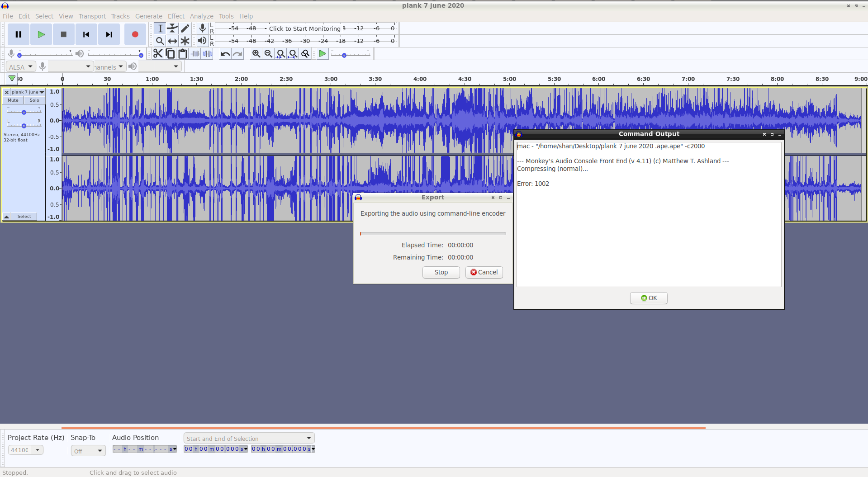Click the Zoom In magnifier icon
The height and width of the screenshot is (477, 868).
click(x=256, y=54)
